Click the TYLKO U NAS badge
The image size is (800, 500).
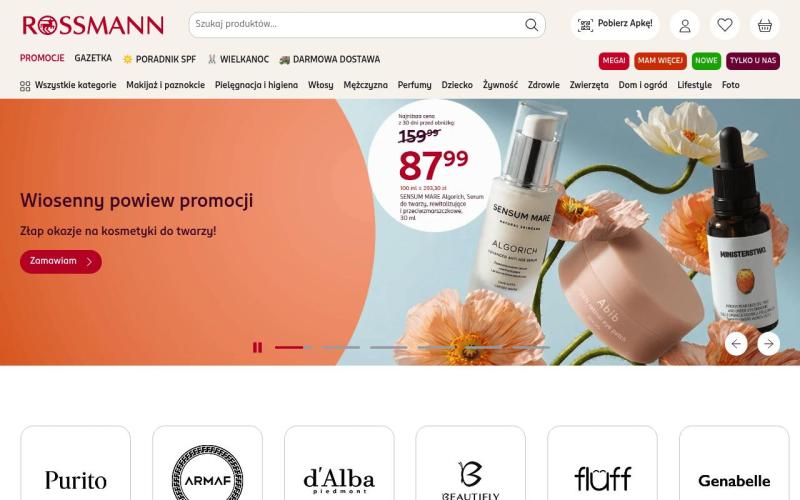(x=753, y=61)
